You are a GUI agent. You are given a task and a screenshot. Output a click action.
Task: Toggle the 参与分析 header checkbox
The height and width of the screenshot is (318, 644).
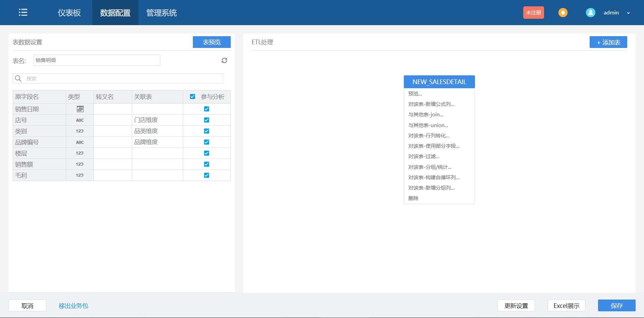coord(192,97)
